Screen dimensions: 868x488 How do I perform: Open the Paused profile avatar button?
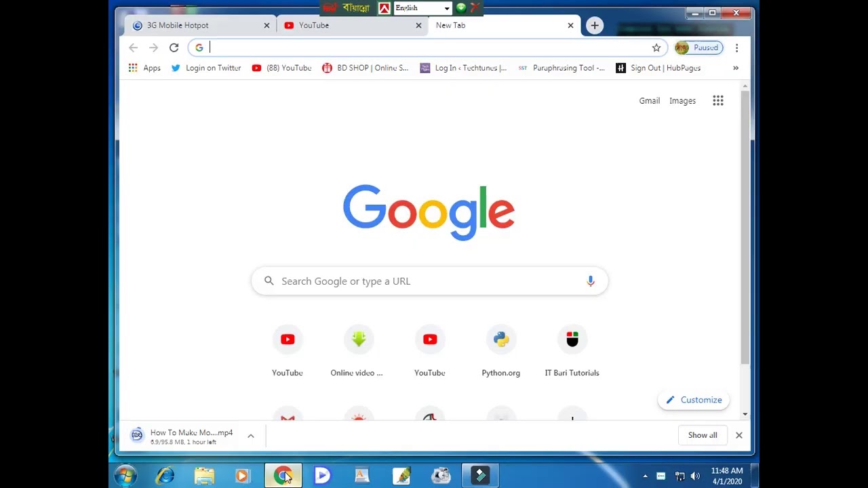tap(698, 47)
